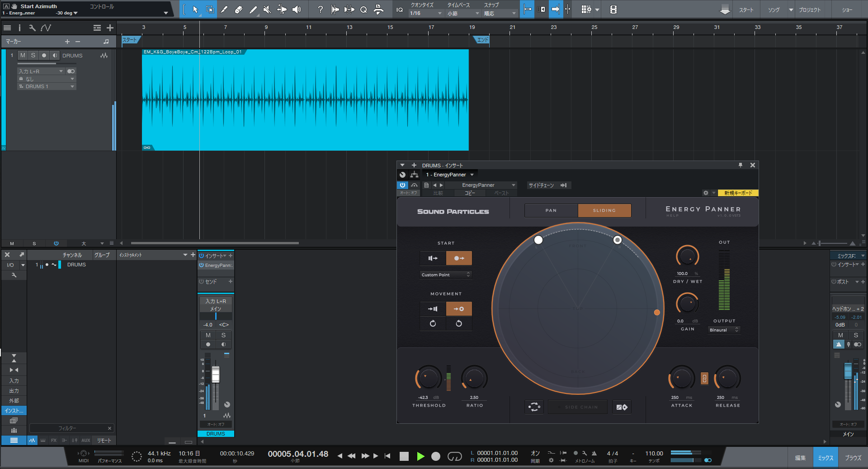Screen dimensions: 868x469
Task: Toggle Solo on main output channel
Action: (x=856, y=335)
